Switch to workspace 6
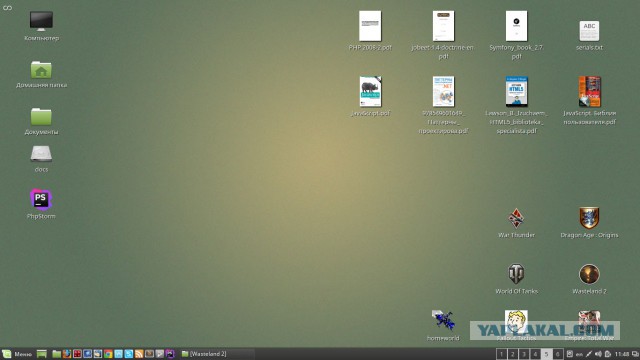640x360 pixels. (558, 354)
